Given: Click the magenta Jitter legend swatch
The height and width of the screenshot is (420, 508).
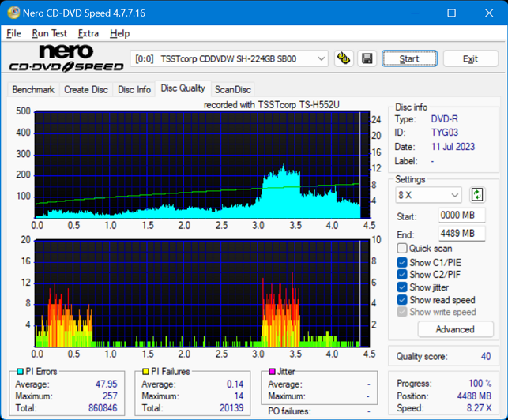Looking at the screenshot, I should (272, 371).
